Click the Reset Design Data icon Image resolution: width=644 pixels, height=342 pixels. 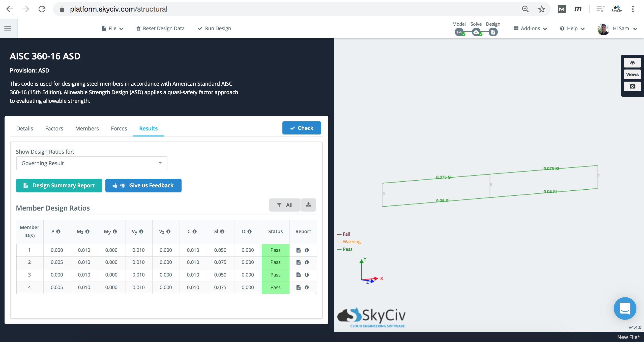pos(138,28)
